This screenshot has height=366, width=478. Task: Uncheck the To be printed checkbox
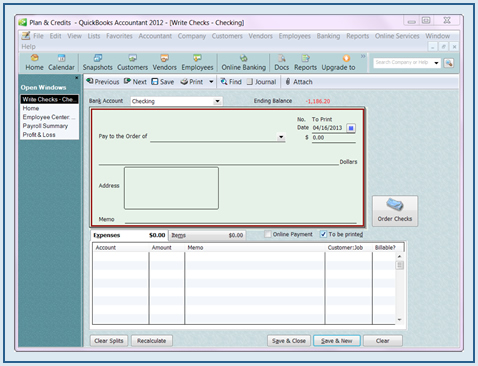323,234
